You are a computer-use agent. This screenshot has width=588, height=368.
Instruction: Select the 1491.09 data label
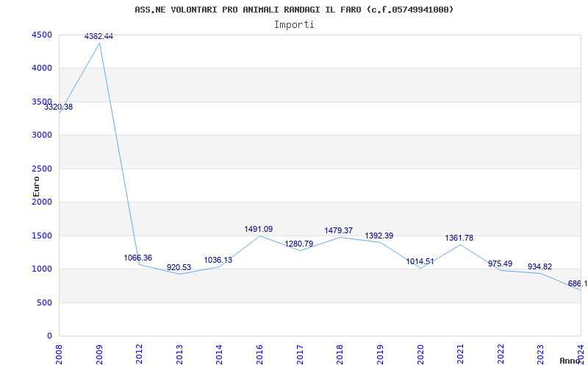259,230
